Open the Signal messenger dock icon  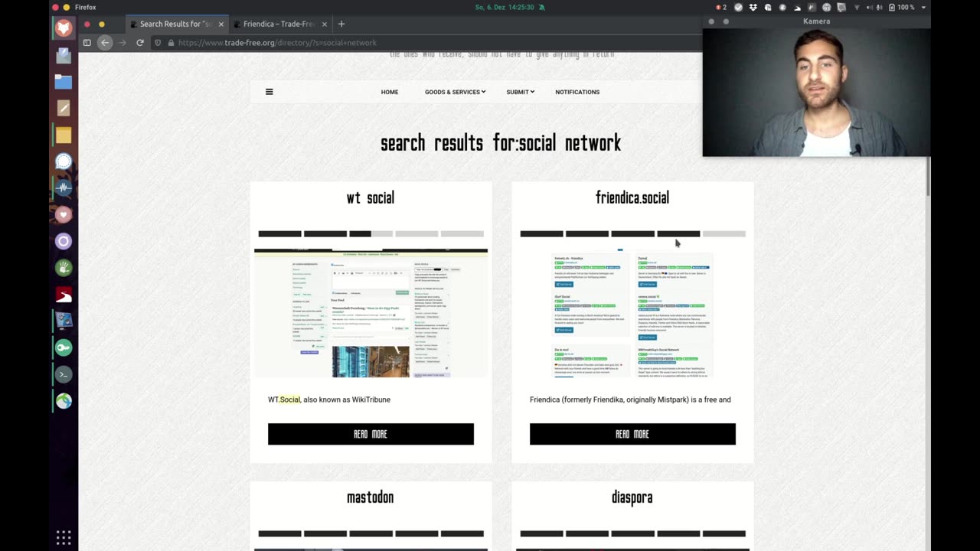pos(64,161)
